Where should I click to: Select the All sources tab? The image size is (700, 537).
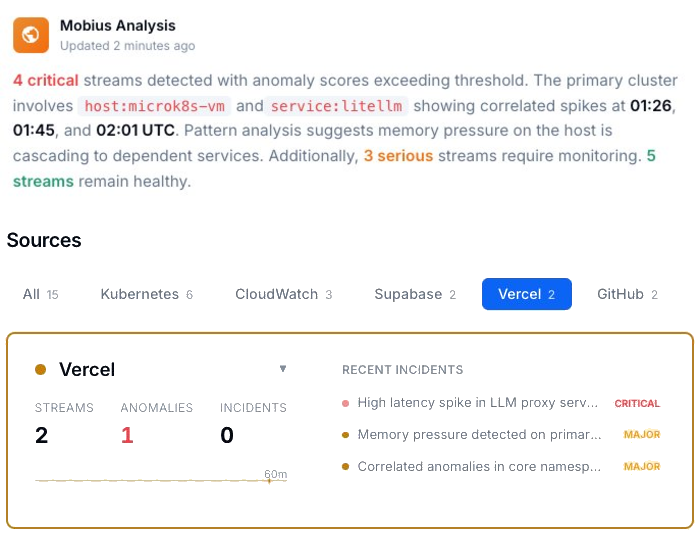pos(41,294)
